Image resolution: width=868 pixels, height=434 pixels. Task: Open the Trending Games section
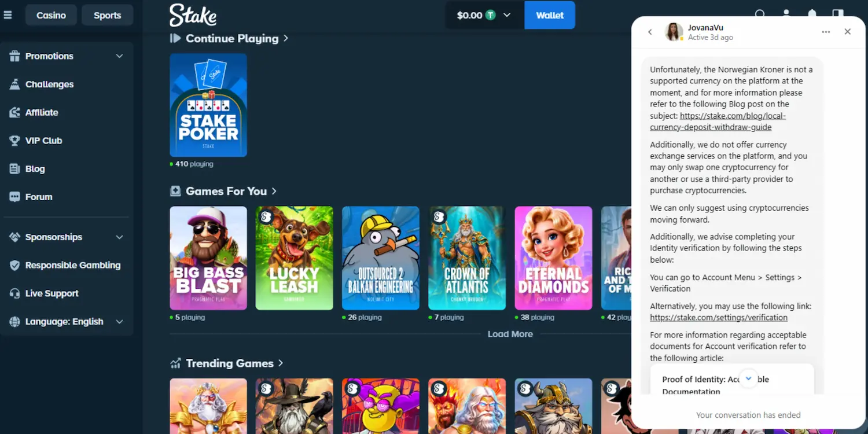[x=227, y=363]
